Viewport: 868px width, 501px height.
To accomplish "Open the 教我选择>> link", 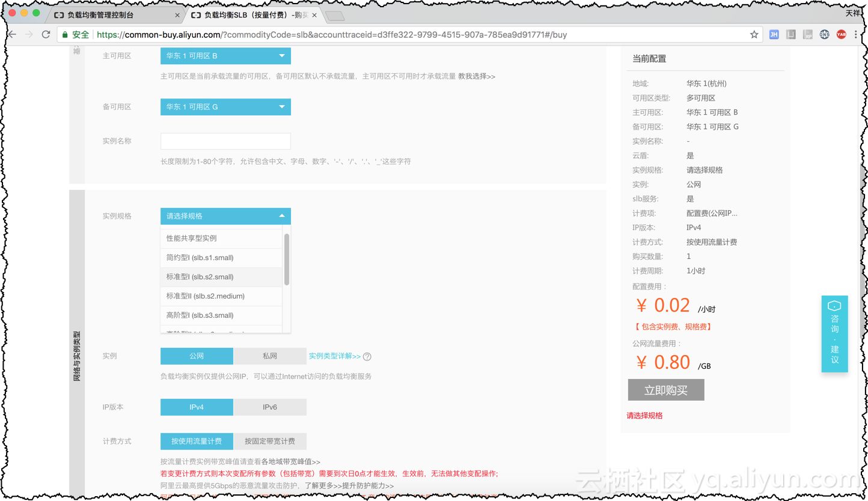I will [477, 76].
